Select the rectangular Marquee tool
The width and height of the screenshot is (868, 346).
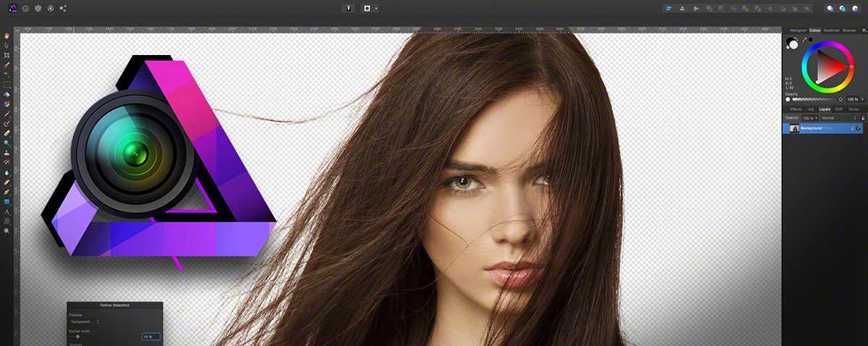click(x=7, y=85)
